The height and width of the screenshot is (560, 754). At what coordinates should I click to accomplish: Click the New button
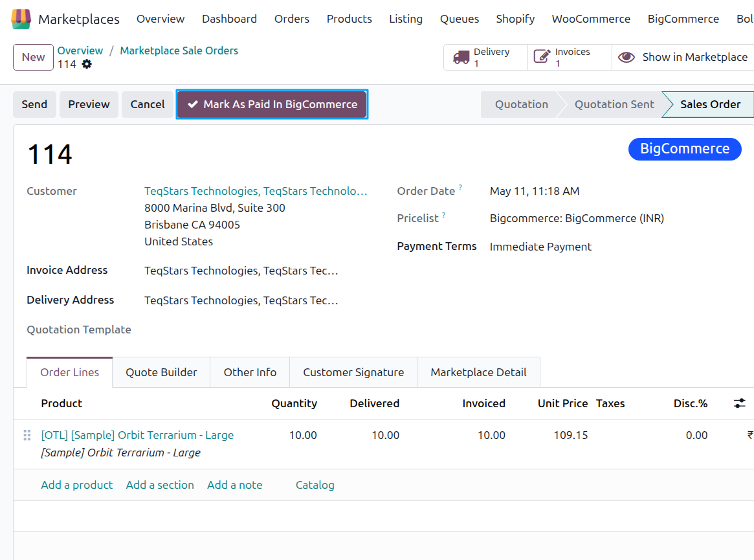pos(33,57)
